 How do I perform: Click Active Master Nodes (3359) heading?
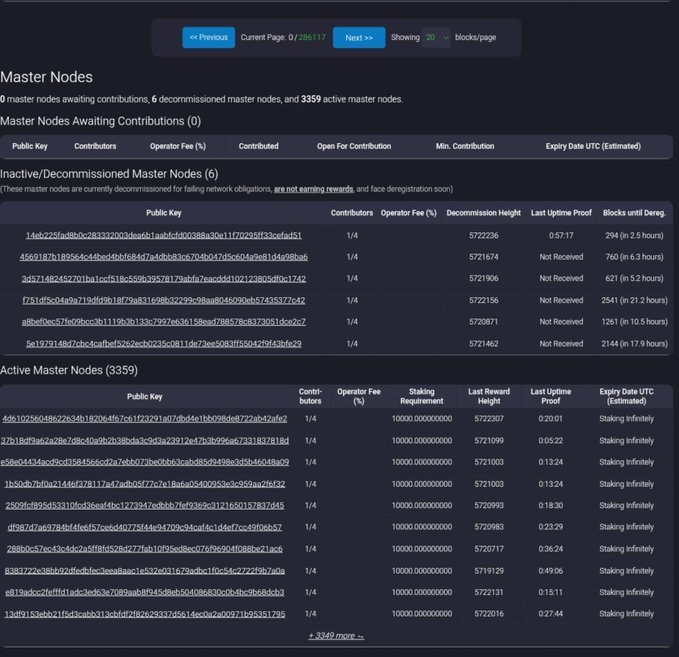tap(69, 370)
